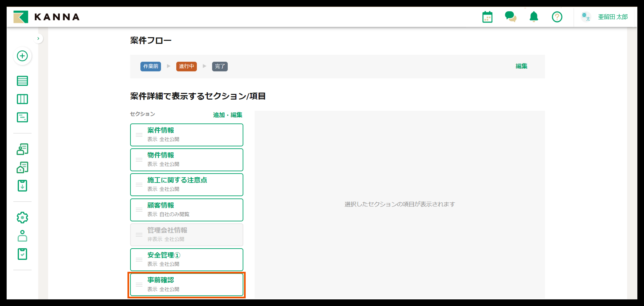Open the Gantt chart sidebar icon

click(x=22, y=117)
